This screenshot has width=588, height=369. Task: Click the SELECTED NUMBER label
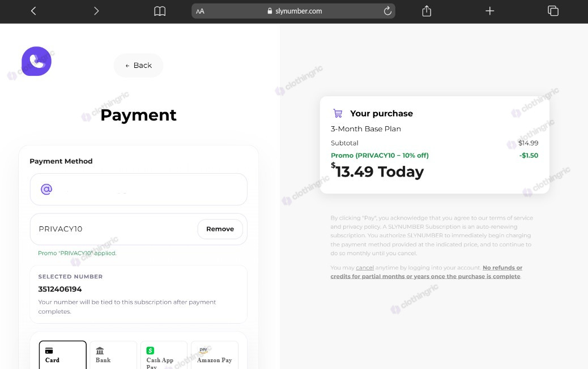tap(70, 277)
